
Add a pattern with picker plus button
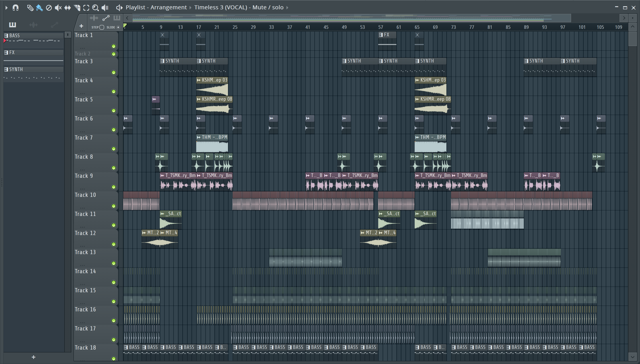coord(34,357)
